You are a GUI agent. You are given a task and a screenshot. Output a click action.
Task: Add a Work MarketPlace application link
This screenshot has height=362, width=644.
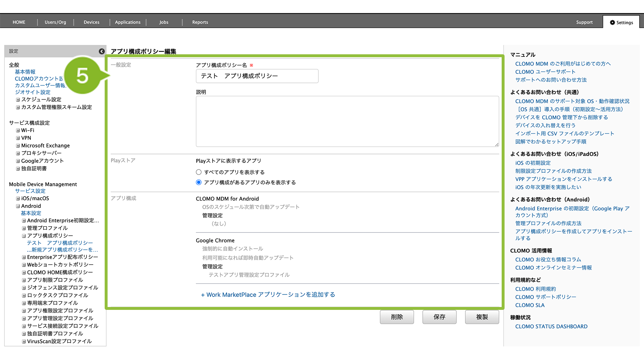[268, 295]
